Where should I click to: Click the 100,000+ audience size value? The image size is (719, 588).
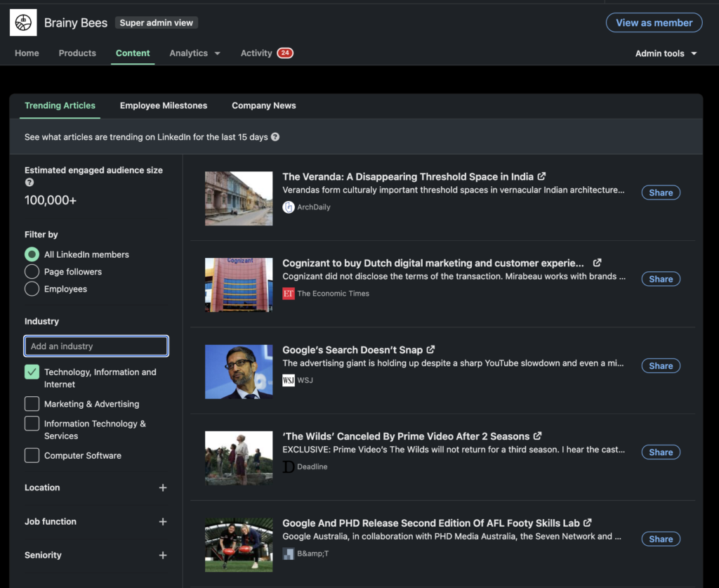(x=51, y=200)
